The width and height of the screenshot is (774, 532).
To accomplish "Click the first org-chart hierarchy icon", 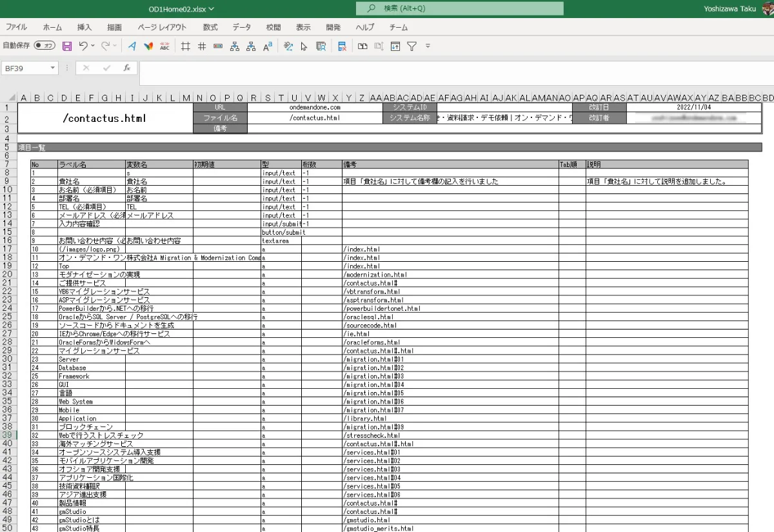I will click(x=235, y=46).
